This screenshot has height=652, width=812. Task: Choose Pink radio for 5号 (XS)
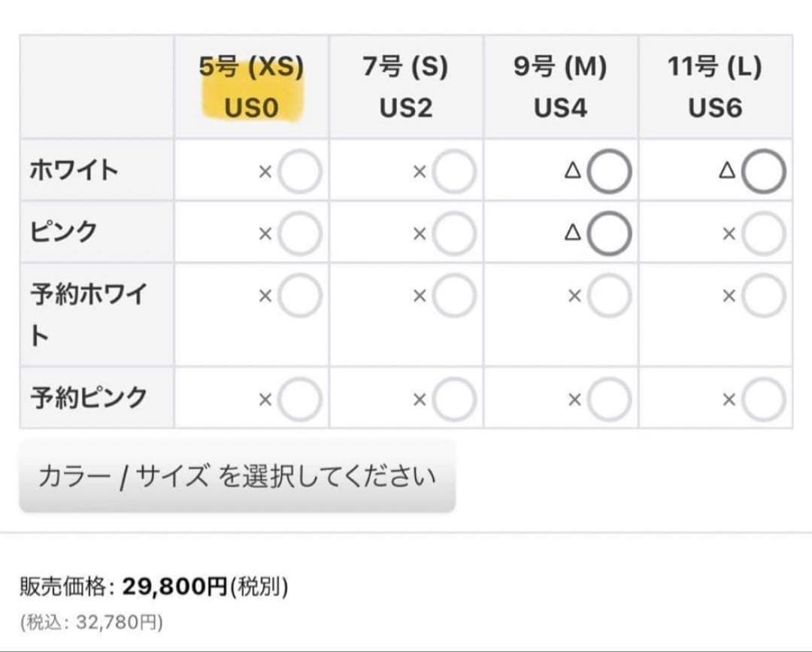pyautogui.click(x=299, y=234)
